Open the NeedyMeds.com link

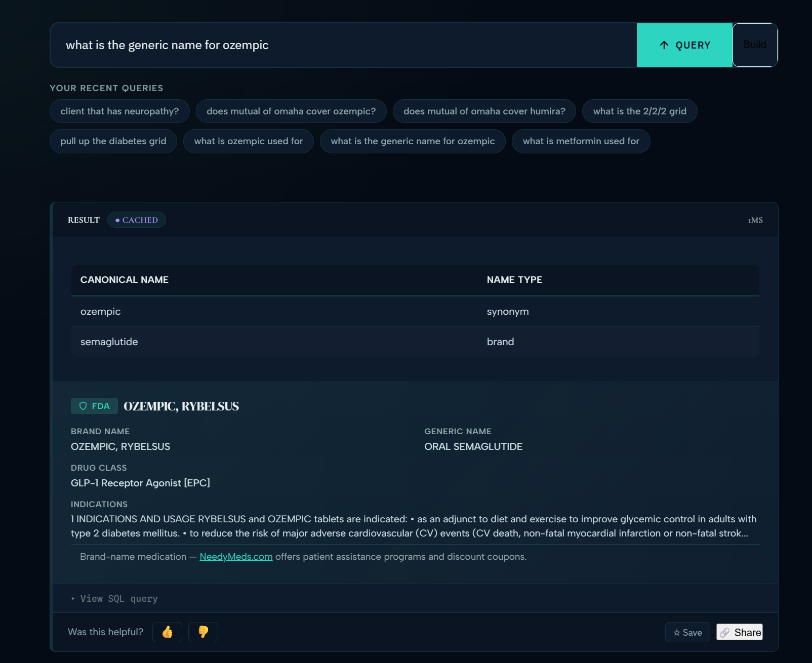tap(236, 557)
